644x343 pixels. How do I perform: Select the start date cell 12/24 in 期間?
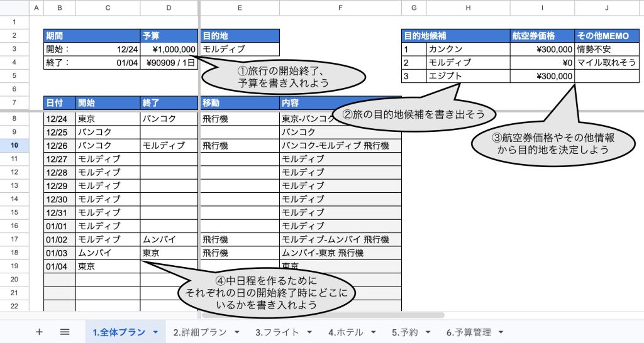click(108, 49)
